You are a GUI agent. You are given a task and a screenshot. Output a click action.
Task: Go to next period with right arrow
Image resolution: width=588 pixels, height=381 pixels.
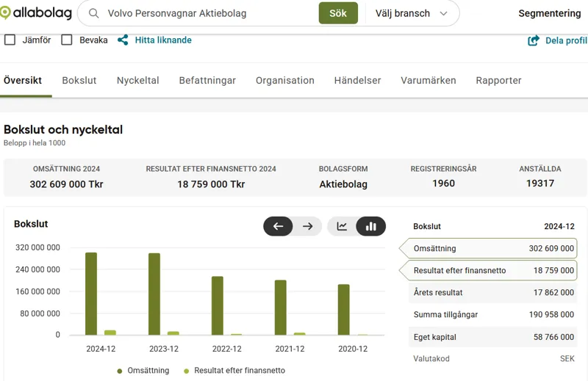pyautogui.click(x=308, y=226)
